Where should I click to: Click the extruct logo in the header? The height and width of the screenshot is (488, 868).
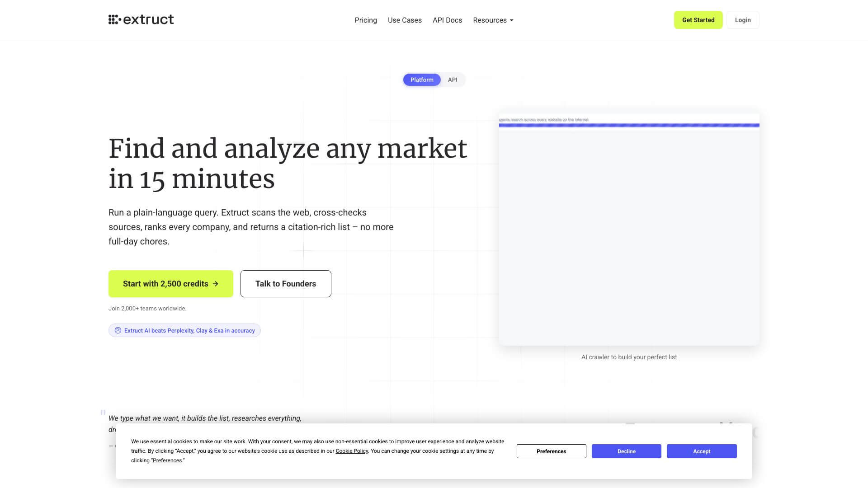point(141,19)
